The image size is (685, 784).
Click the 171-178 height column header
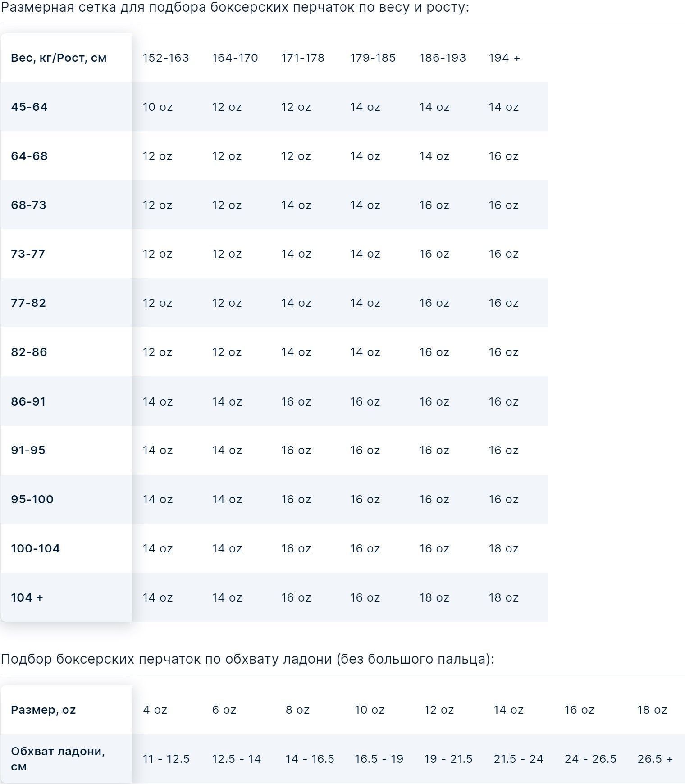[302, 58]
